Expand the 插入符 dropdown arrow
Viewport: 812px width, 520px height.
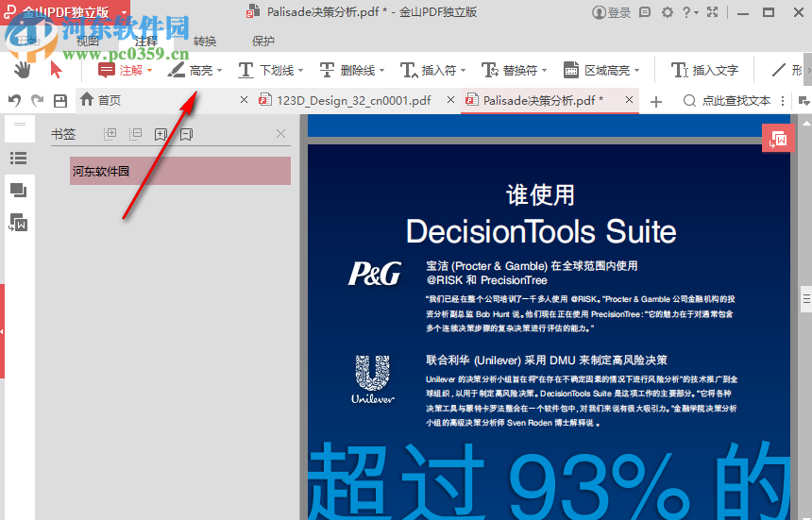(x=463, y=71)
